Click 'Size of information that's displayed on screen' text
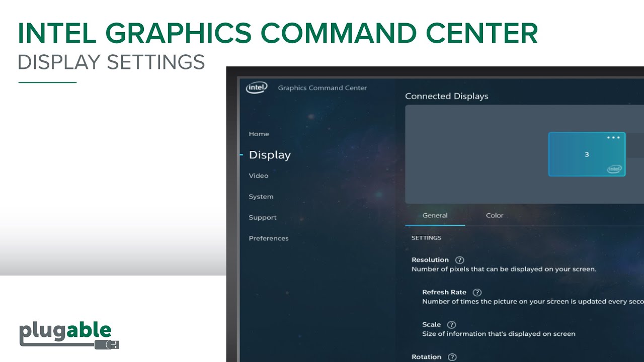This screenshot has height=362, width=644. coord(499,334)
